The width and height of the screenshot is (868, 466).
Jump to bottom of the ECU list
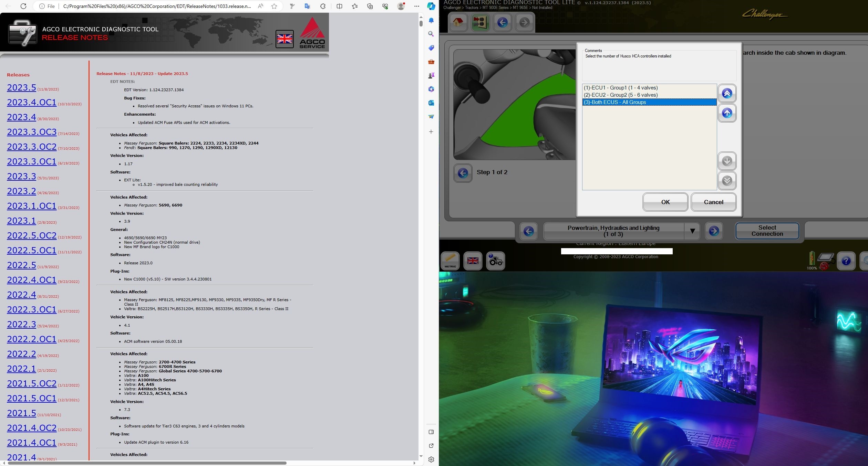click(727, 181)
